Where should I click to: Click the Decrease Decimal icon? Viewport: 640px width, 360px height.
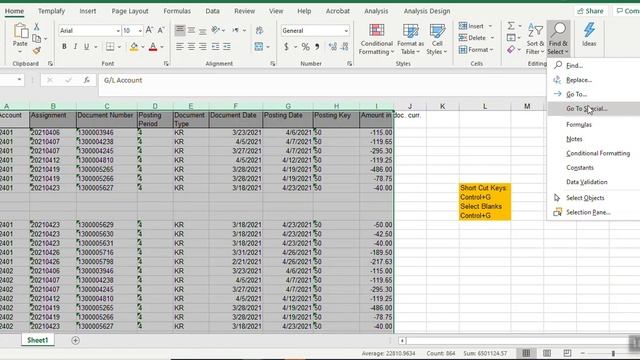click(344, 47)
